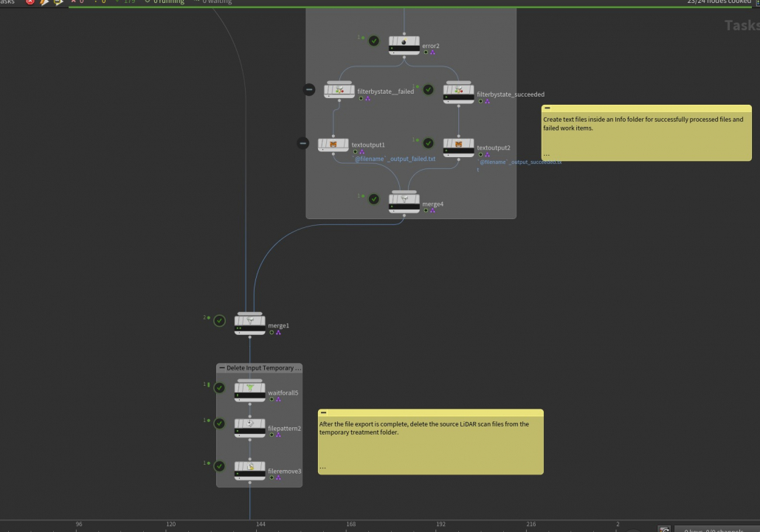Click the textoutput2 node icon

458,144
